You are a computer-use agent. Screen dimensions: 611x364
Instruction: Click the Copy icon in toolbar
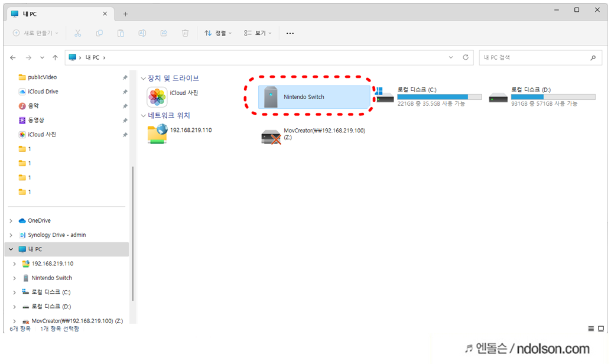coord(99,33)
